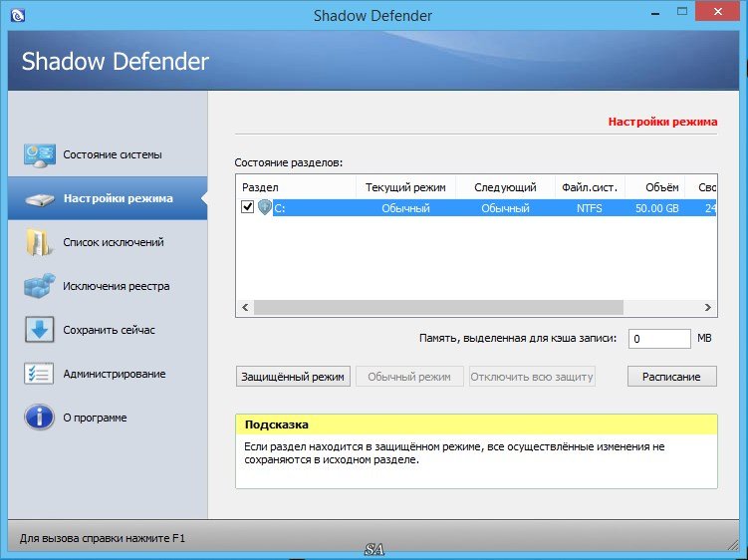This screenshot has width=748, height=560.
Task: Uncheck the C: partition checkbox
Action: click(247, 207)
